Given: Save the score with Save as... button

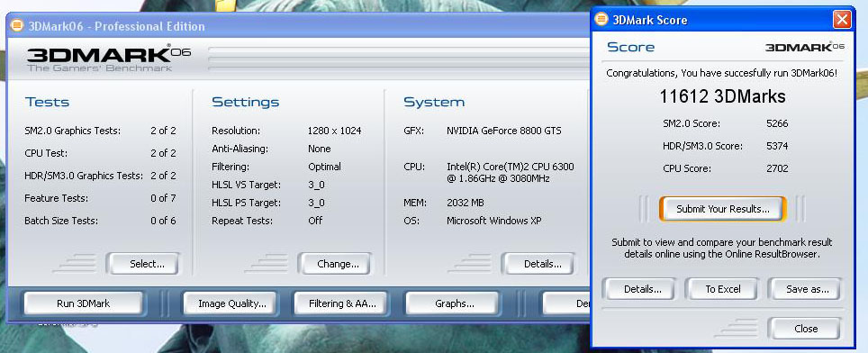Looking at the screenshot, I should click(x=805, y=289).
